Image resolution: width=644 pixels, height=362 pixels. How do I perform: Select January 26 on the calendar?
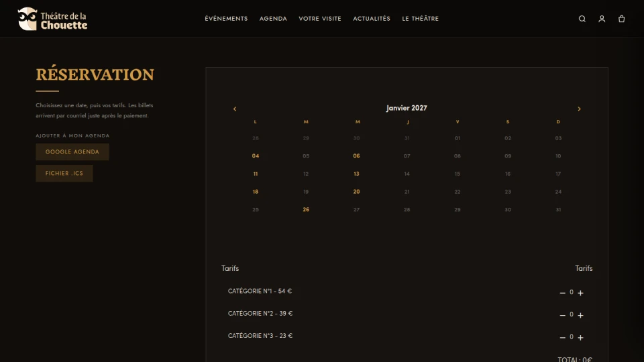pos(306,210)
